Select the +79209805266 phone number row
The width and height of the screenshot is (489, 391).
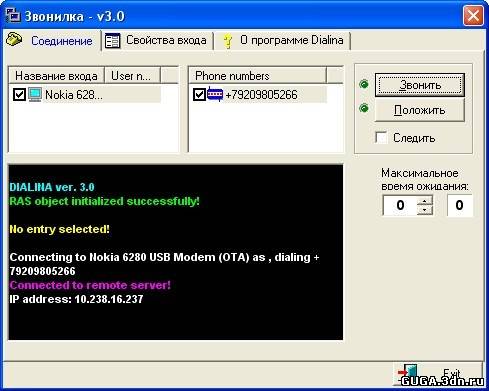pyautogui.click(x=259, y=94)
